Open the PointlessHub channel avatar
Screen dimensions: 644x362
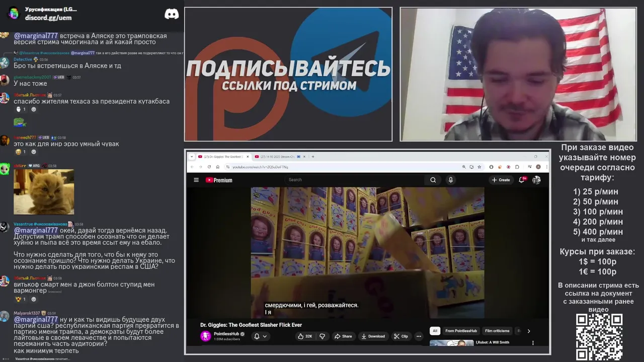point(205,336)
